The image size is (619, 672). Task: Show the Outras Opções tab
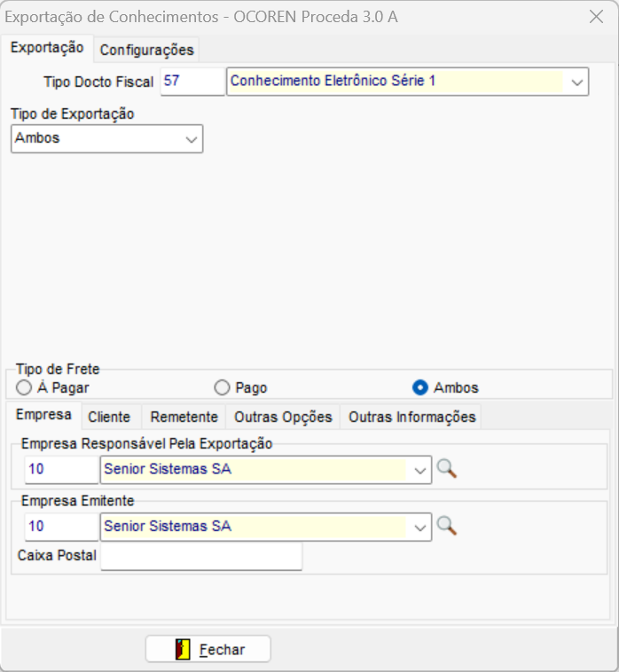pos(283,417)
